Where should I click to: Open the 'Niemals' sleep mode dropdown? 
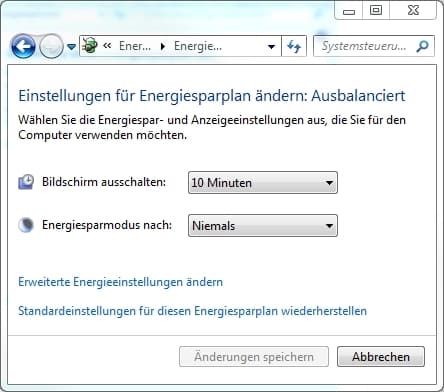[x=263, y=226]
